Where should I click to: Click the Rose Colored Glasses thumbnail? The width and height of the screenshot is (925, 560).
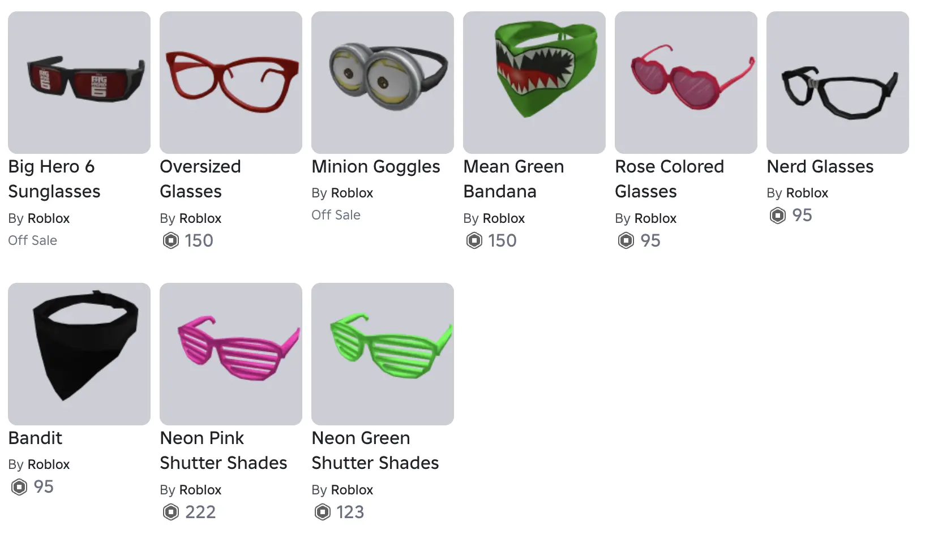click(x=686, y=83)
